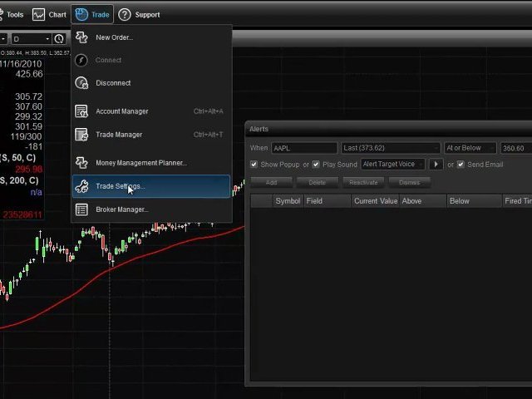
Task: Click the 360.60 alert price field
Action: (516, 148)
